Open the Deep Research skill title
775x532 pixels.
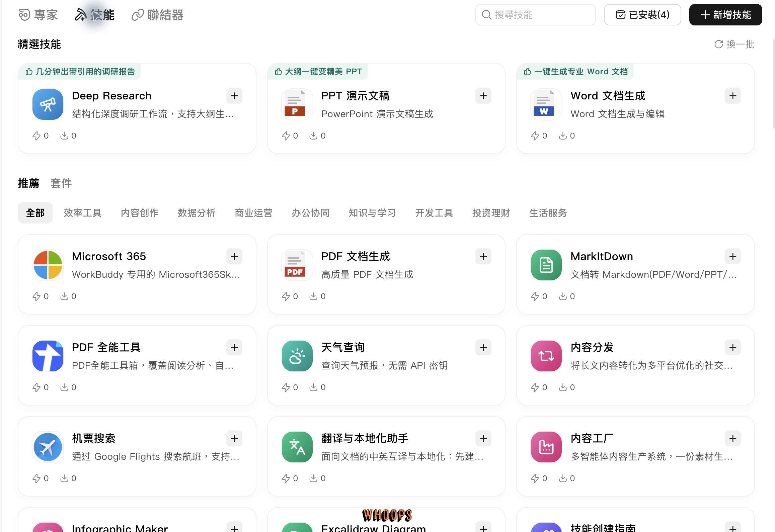(x=111, y=96)
